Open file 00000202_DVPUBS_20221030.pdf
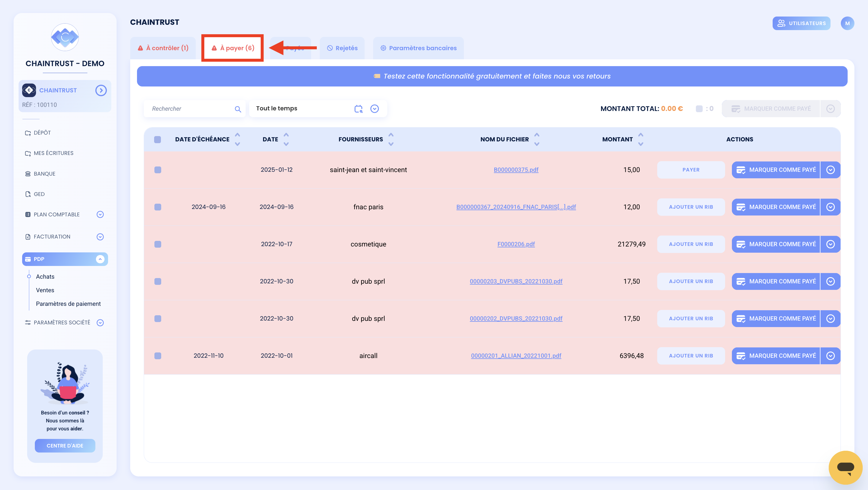 point(516,318)
